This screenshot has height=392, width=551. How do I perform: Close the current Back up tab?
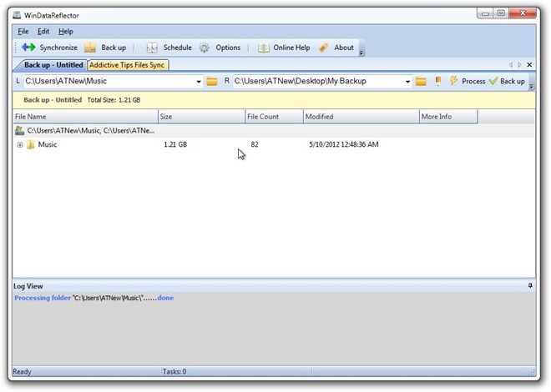[x=530, y=65]
